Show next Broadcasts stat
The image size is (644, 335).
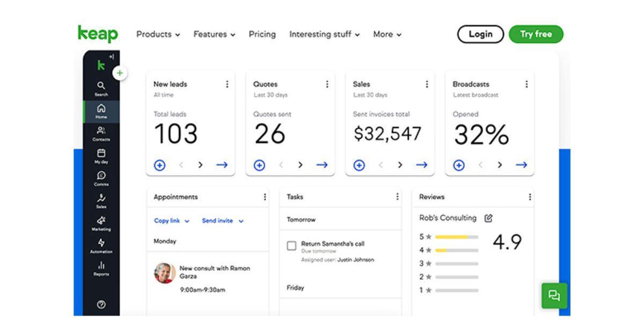tap(500, 165)
